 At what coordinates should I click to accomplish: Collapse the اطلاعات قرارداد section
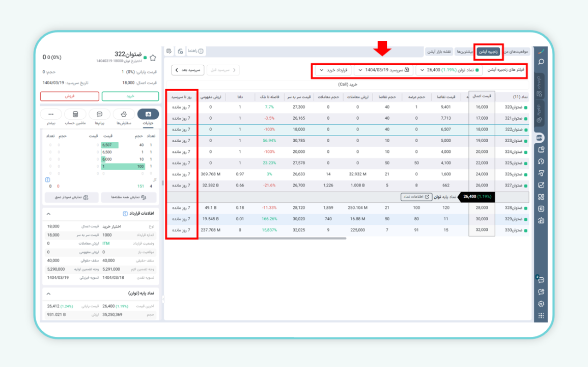pyautogui.click(x=48, y=214)
